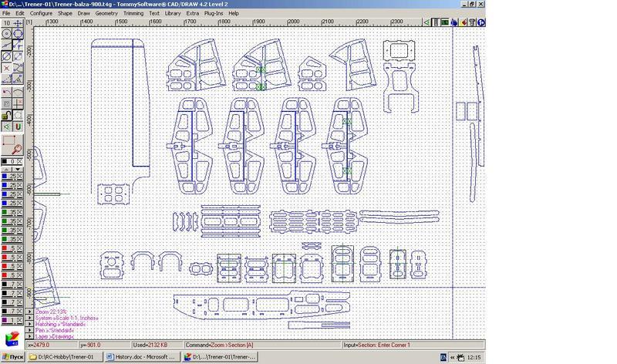Image resolution: width=617 pixels, height=364 pixels.
Task: Click the undo arrow icon
Action: [x=6, y=93]
